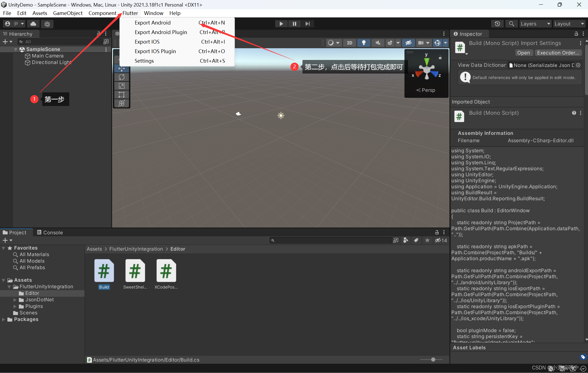Choose Export Android from Flutter menu
The width and height of the screenshot is (588, 373).
[x=177, y=23]
